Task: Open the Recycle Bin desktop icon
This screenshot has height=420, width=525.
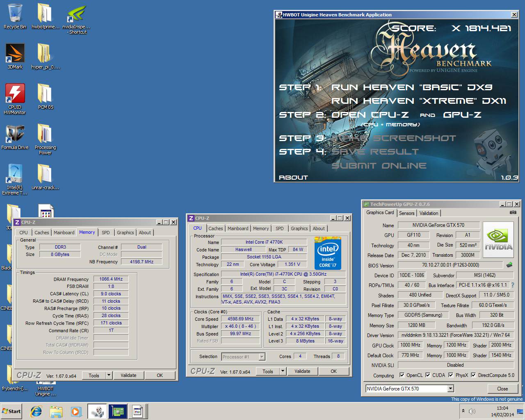Action: click(x=15, y=16)
